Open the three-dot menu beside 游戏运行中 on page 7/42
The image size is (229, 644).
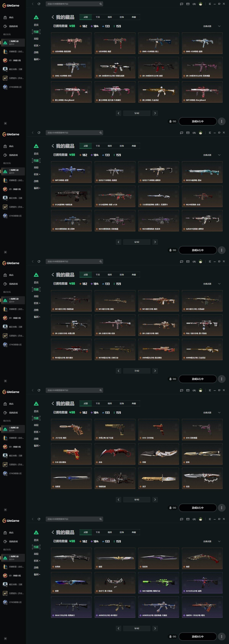pos(222,379)
